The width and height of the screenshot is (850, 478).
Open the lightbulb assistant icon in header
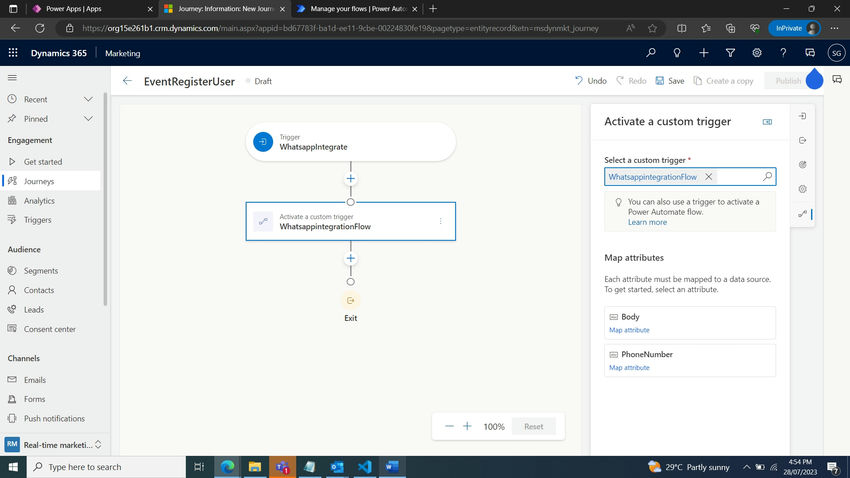tap(677, 53)
